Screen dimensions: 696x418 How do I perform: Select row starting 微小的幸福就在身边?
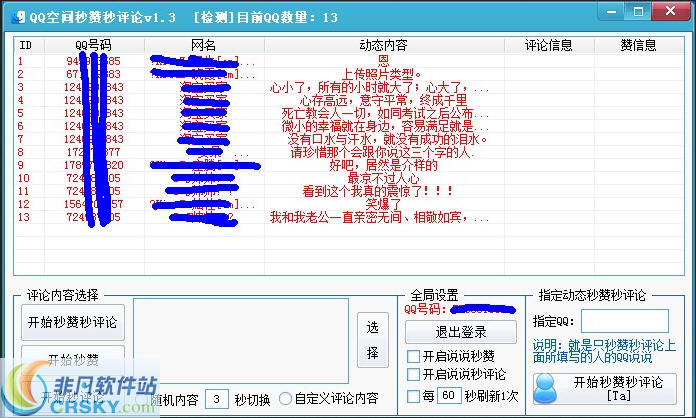349,126
